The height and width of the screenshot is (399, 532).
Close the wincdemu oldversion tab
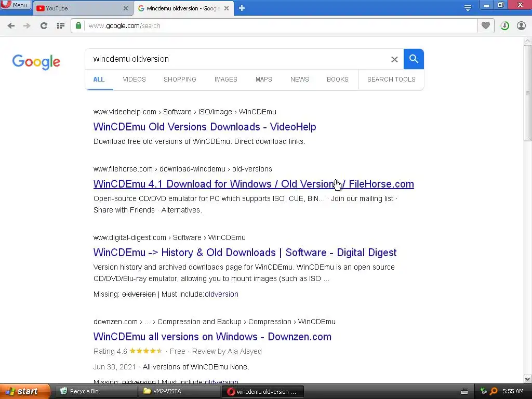pyautogui.click(x=227, y=8)
